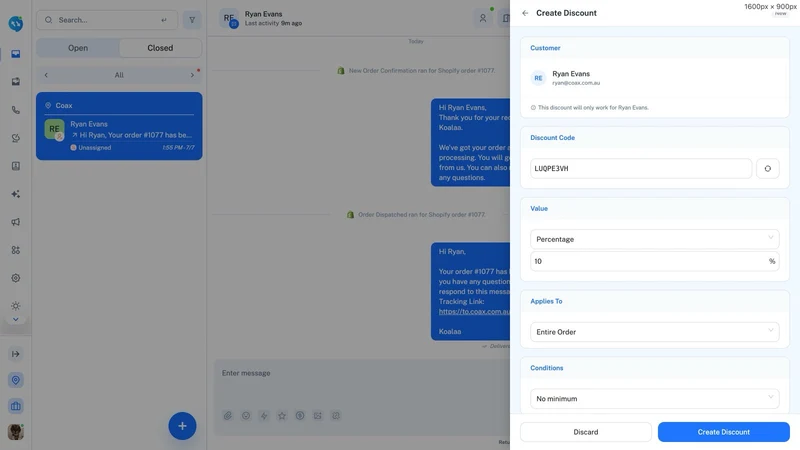Image resolution: width=800 pixels, height=450 pixels.
Task: Open the AI sparkles sidebar icon
Action: click(16, 194)
